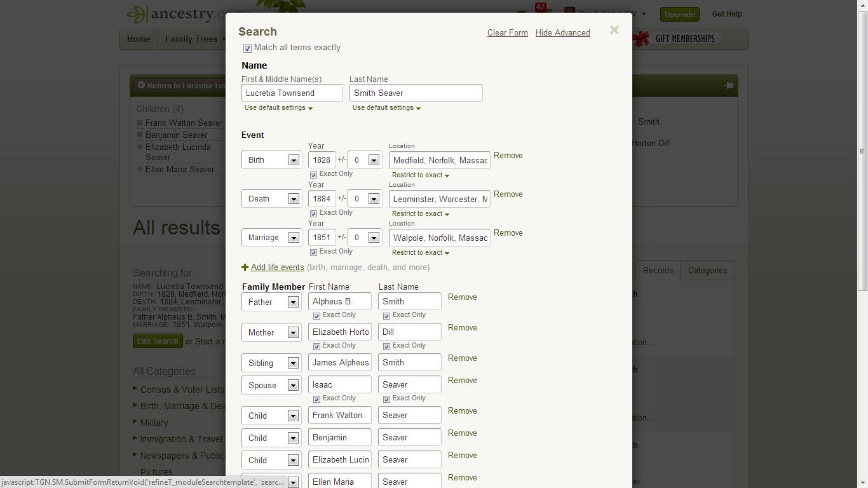
Task: Click the red notification badge showing 47
Action: 541,8
